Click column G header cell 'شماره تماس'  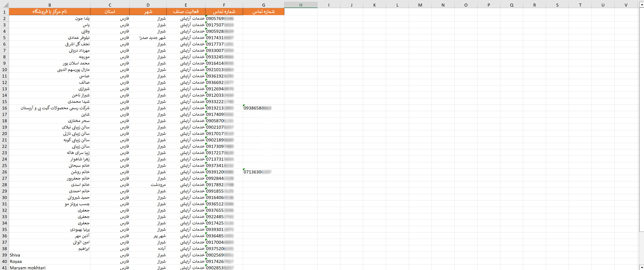pos(264,11)
